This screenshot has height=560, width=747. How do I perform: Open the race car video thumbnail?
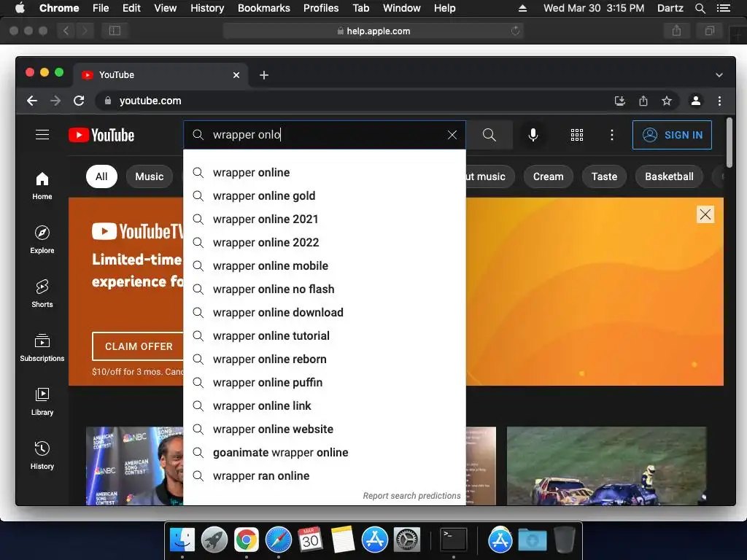[606, 466]
